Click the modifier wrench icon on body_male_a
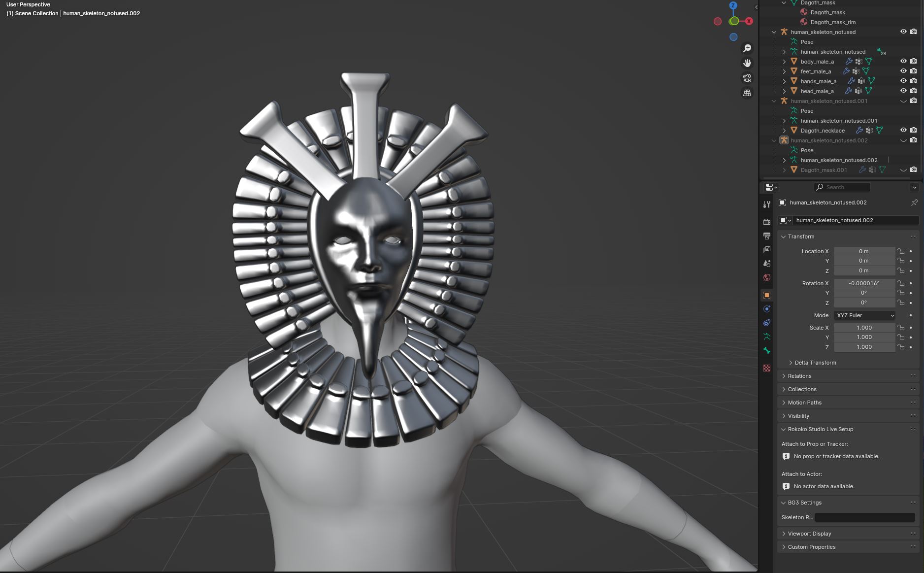This screenshot has height=573, width=924. click(849, 62)
